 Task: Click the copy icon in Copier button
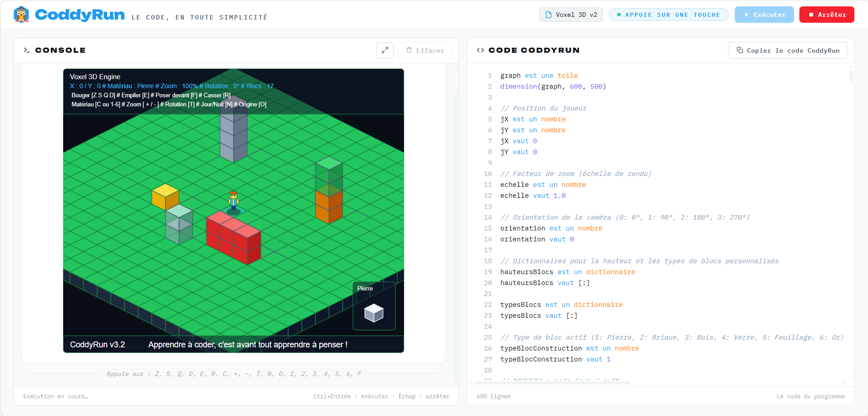tap(740, 50)
